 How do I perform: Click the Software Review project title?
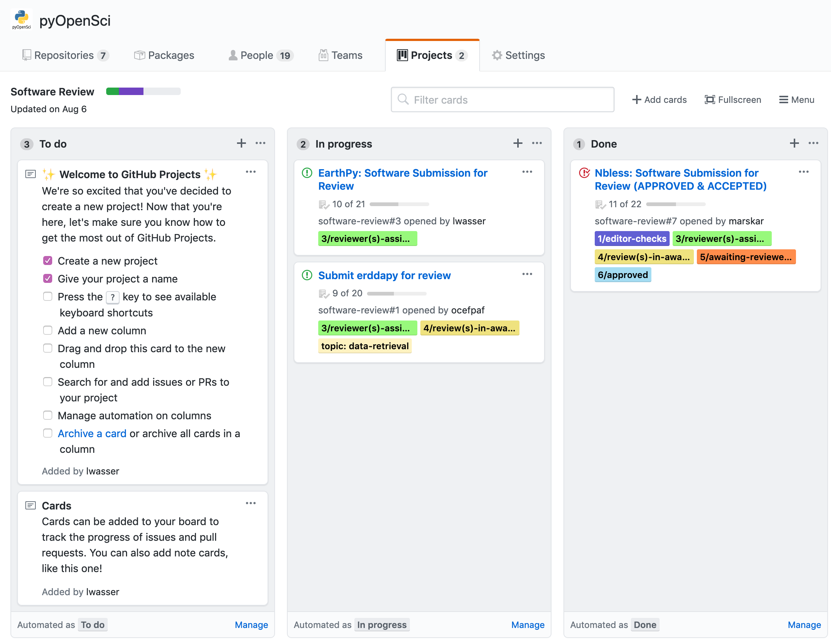click(53, 92)
